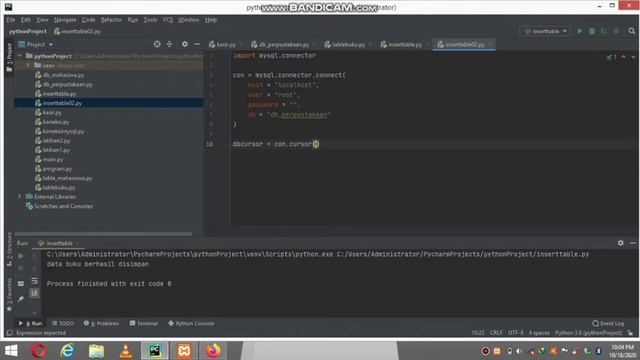640x360 pixels.
Task: Open Firefox from the taskbar
Action: [213, 351]
